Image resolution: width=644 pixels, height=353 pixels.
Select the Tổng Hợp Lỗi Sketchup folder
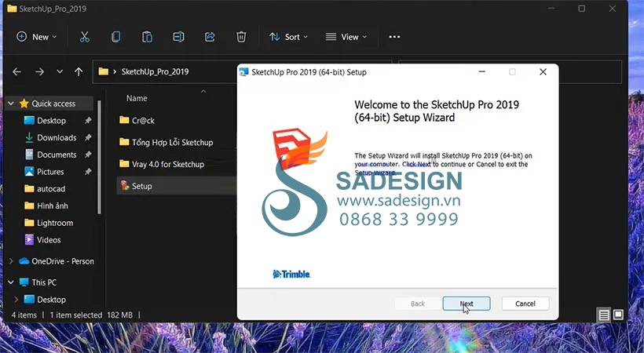coord(173,143)
